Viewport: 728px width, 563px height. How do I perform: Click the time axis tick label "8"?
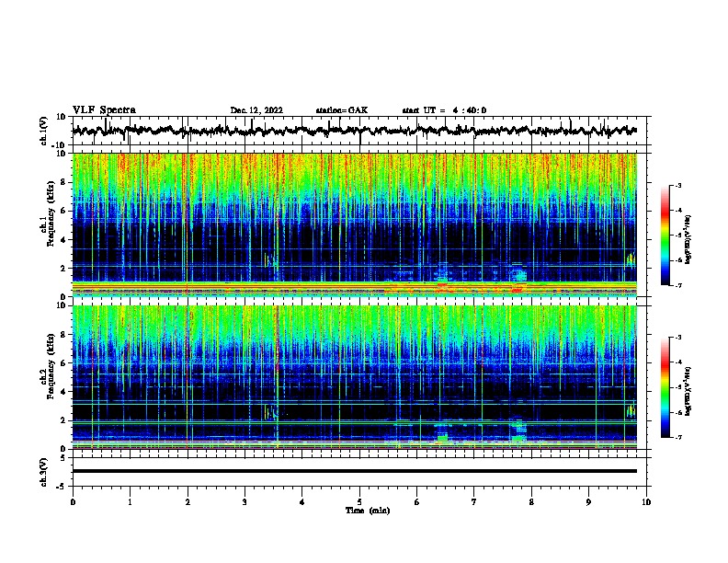pyautogui.click(x=531, y=502)
